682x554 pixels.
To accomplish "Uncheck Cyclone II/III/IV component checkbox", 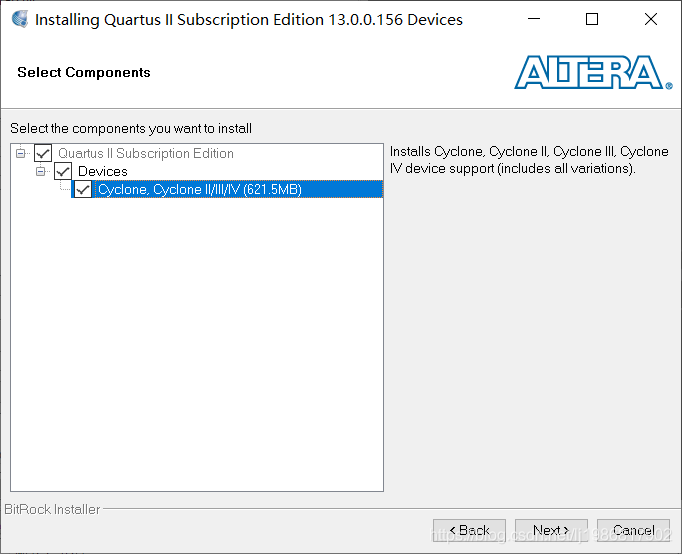I will pos(83,189).
